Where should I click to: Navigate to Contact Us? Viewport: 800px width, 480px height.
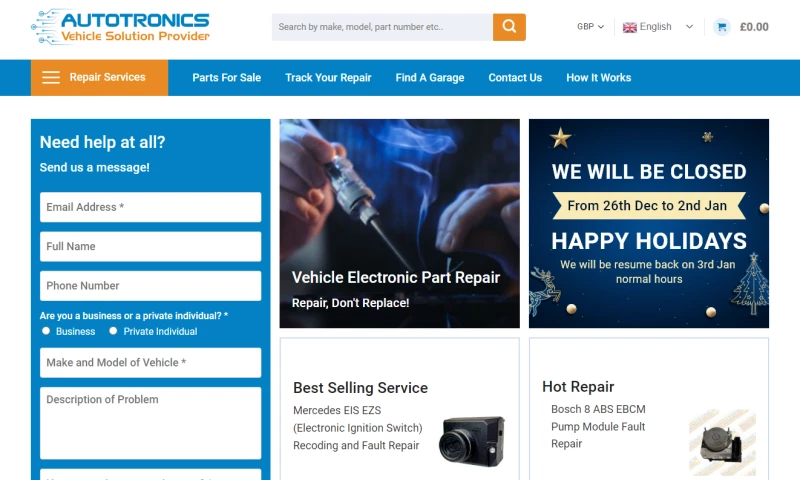tap(515, 78)
